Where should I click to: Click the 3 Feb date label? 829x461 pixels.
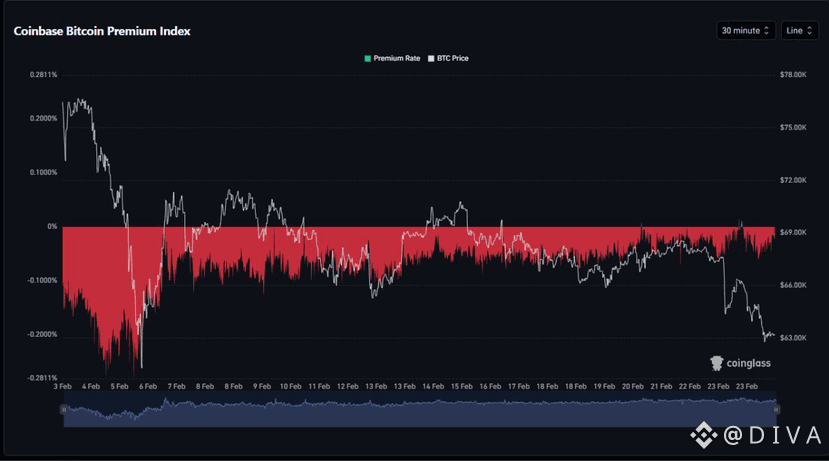[62, 386]
